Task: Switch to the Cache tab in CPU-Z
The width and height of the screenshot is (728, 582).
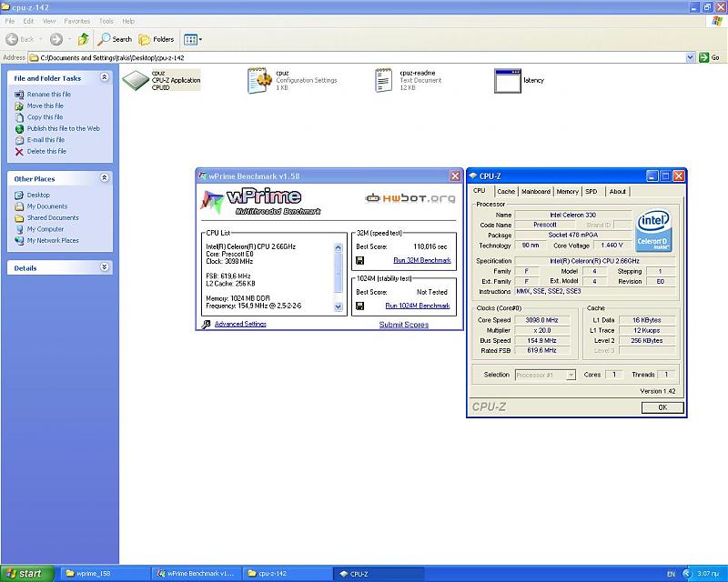Action: [506, 191]
